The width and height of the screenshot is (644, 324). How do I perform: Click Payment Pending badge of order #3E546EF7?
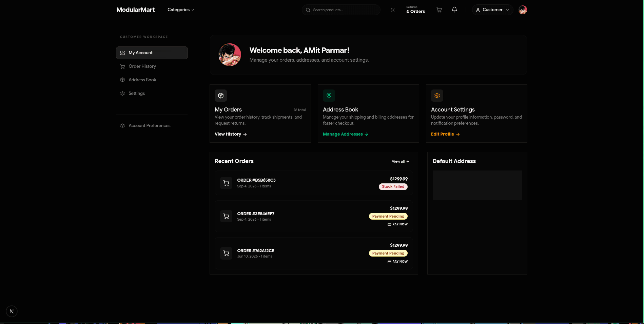(x=388, y=216)
